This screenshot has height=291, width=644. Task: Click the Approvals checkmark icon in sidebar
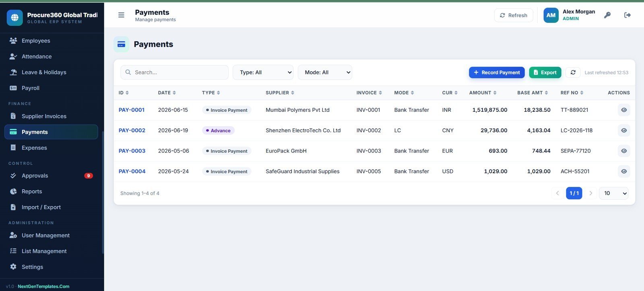[13, 176]
